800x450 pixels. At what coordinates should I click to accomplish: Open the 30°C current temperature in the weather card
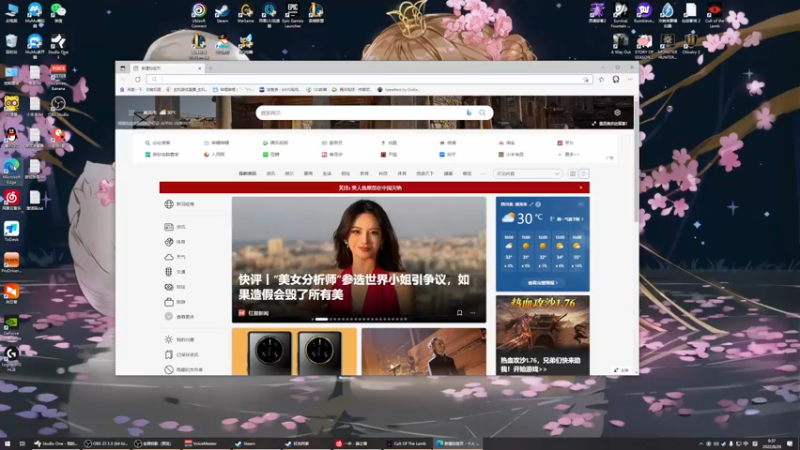click(x=522, y=219)
